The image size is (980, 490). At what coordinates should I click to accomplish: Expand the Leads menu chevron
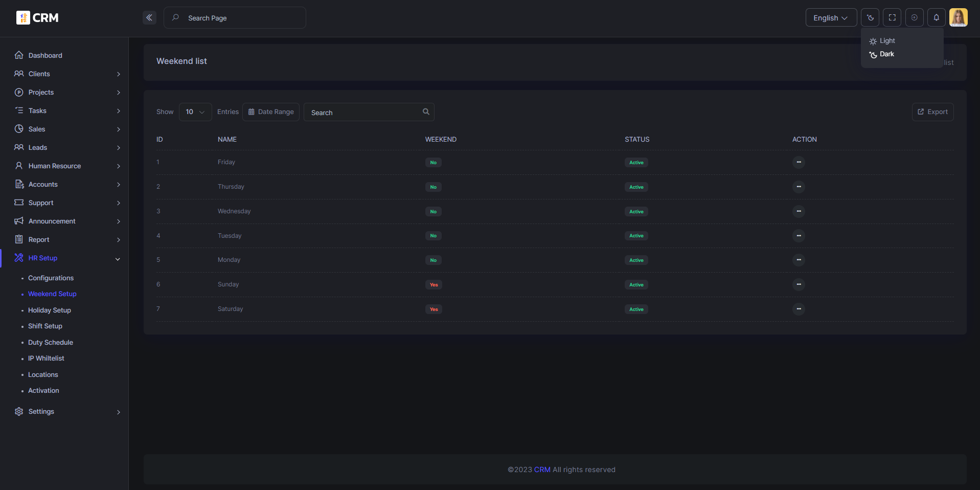point(119,148)
